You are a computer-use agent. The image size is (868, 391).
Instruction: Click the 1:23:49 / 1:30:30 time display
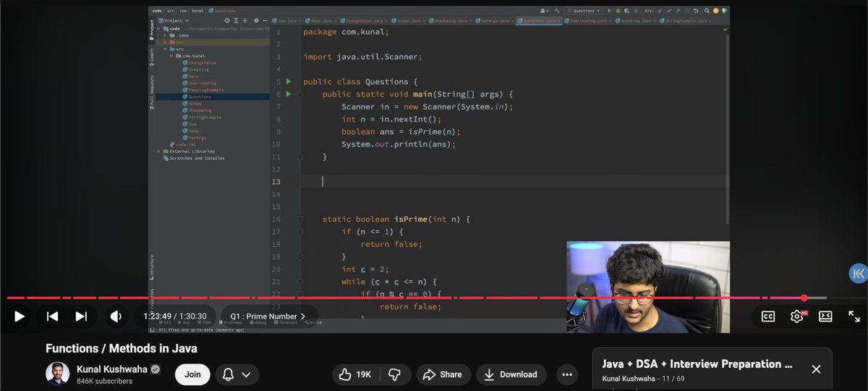(175, 316)
